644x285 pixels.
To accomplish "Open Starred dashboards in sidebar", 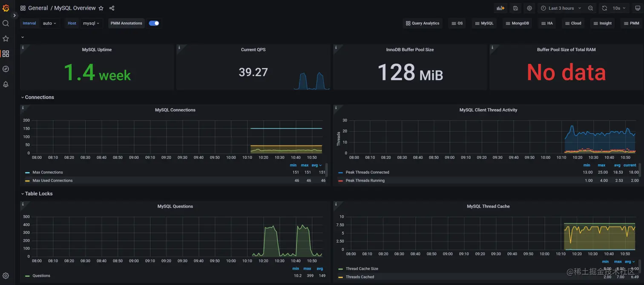I will [6, 38].
